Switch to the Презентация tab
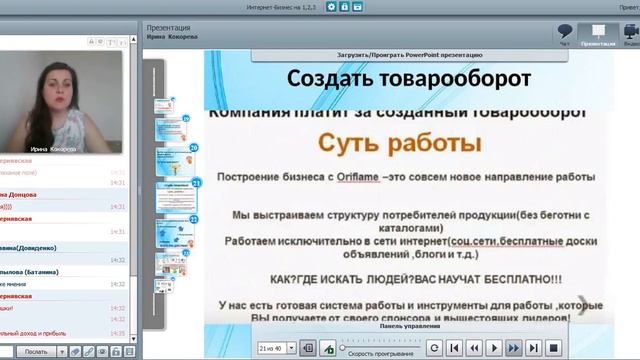Viewport: 640px width, 360px height. pyautogui.click(x=598, y=35)
